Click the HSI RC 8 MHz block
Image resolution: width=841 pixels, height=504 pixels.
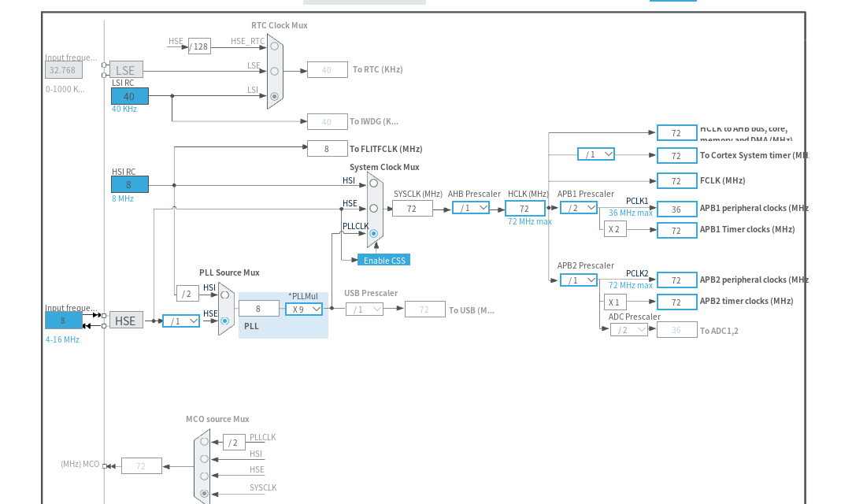point(130,184)
